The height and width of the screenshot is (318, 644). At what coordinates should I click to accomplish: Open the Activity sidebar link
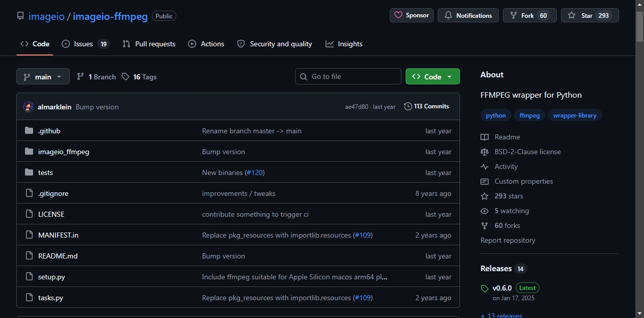499,166
